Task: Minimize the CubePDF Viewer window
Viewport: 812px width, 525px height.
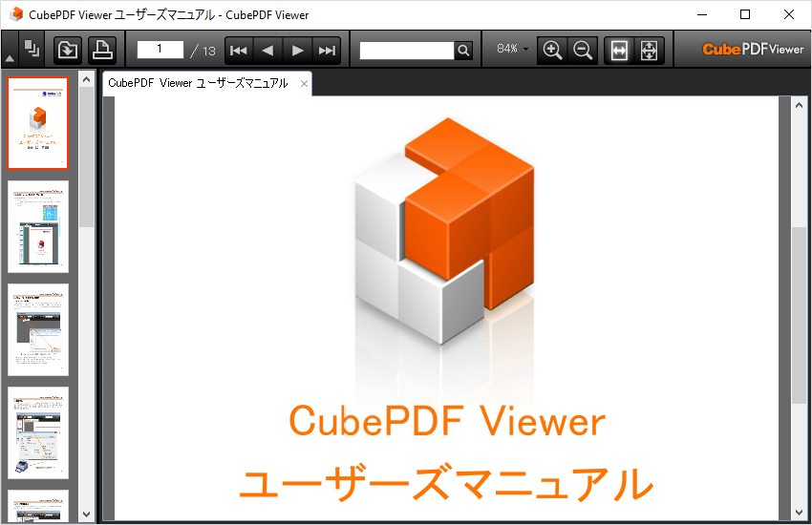Action: [702, 14]
